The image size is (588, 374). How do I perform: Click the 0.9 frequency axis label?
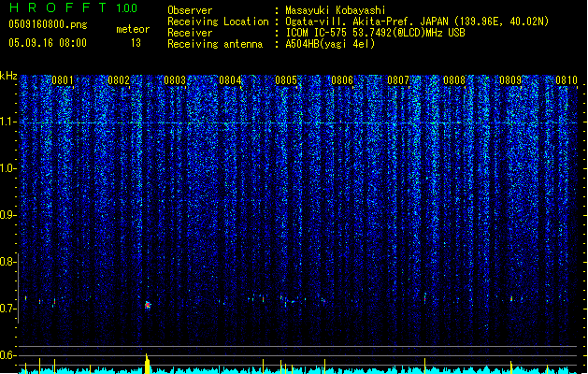click(8, 215)
